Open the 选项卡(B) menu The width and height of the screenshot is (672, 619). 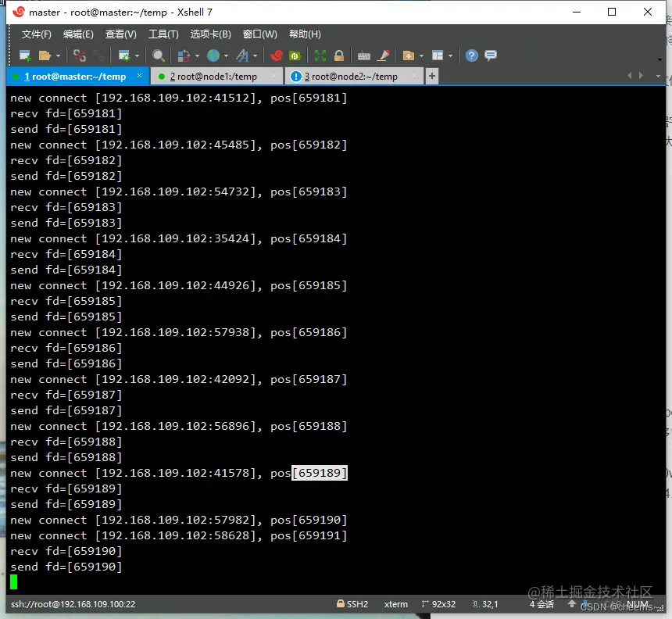point(210,34)
